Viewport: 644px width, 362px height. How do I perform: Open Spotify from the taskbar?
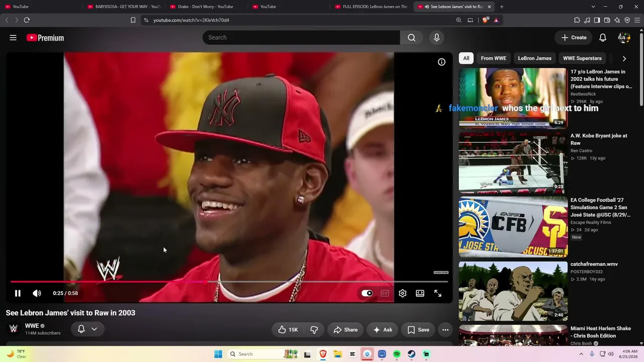(396, 354)
